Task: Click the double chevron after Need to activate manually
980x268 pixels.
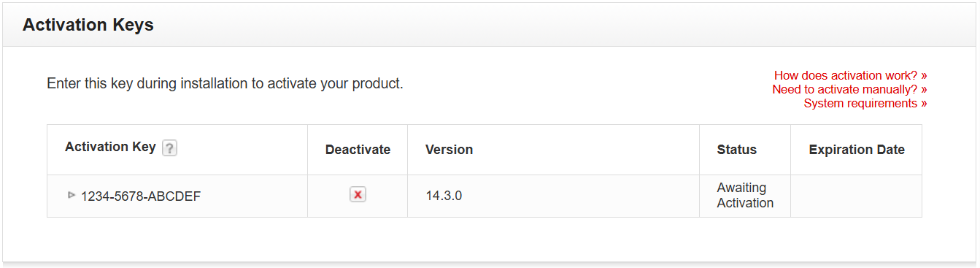Action: [x=924, y=90]
